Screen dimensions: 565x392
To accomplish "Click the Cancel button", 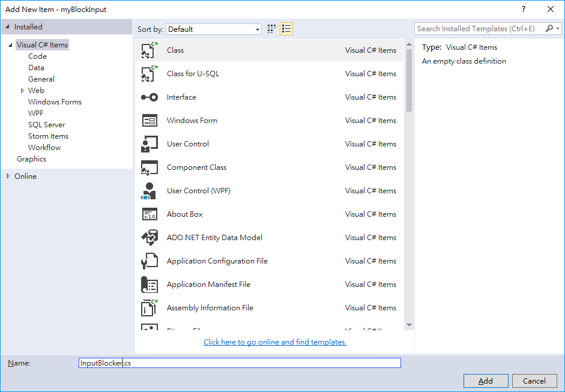I will pos(534,381).
